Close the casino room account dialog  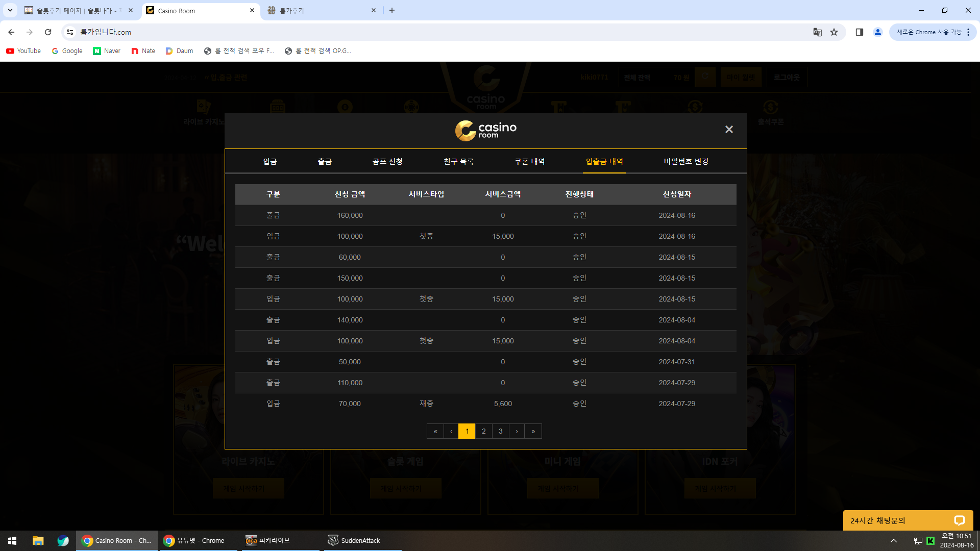[729, 130]
